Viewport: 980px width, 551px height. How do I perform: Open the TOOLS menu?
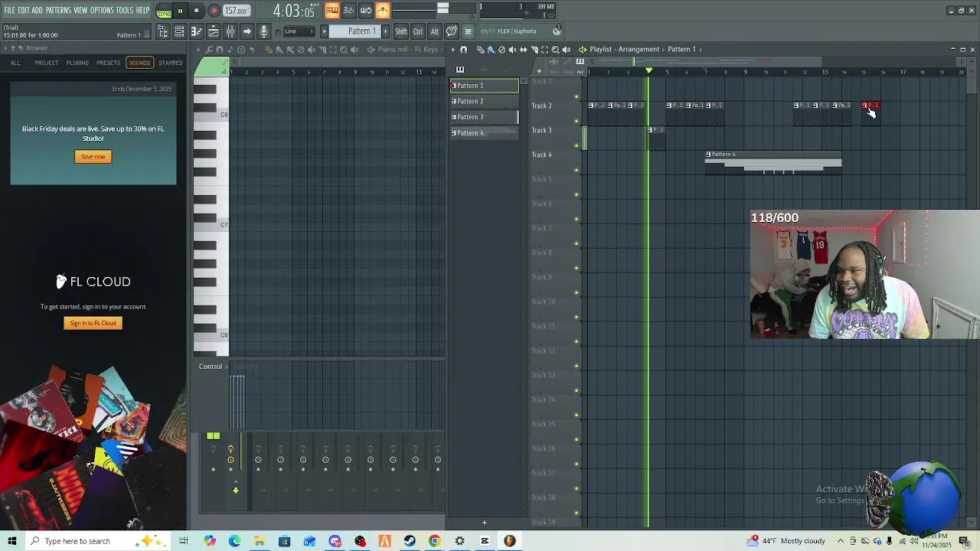124,10
